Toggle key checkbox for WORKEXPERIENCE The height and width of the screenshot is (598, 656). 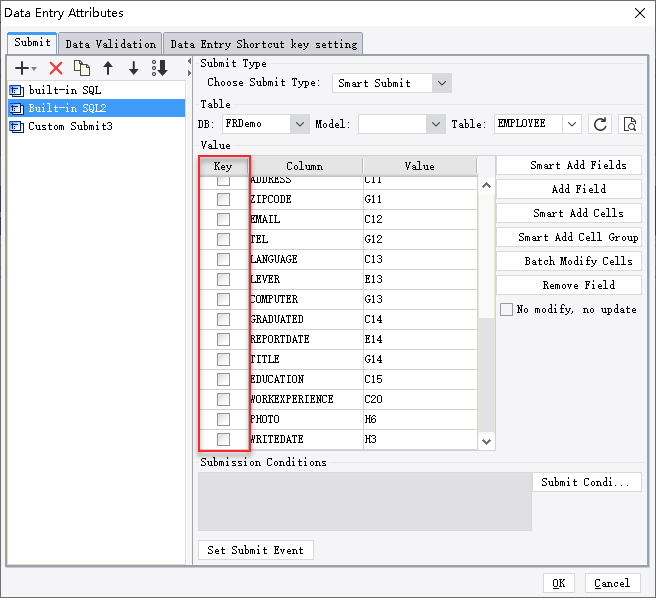tap(223, 399)
